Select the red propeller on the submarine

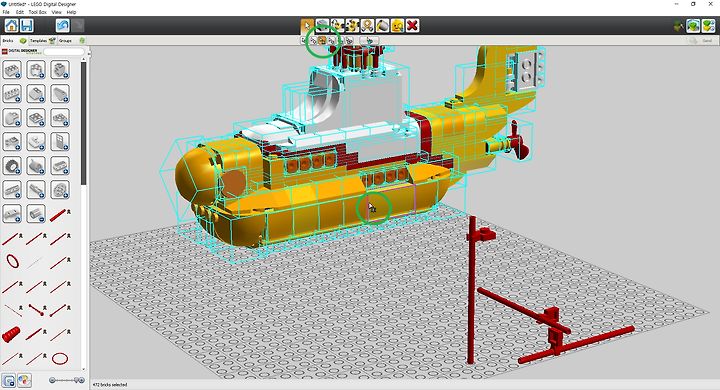[x=518, y=141]
